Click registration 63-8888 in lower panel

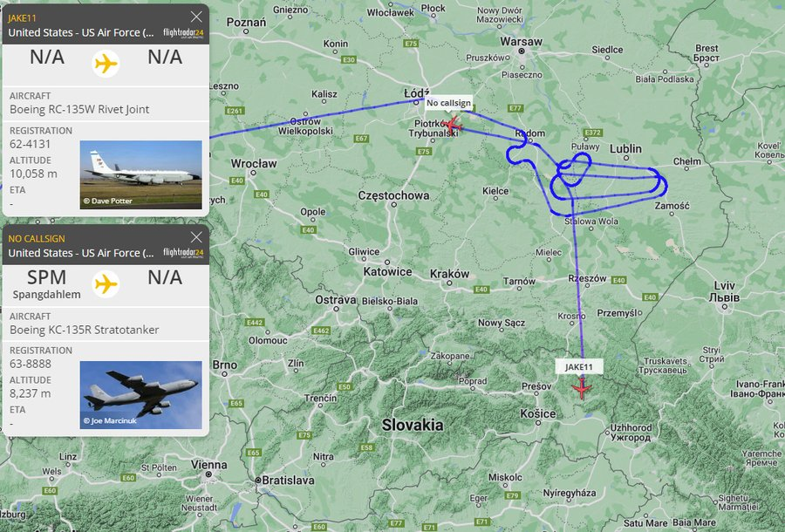(31, 364)
